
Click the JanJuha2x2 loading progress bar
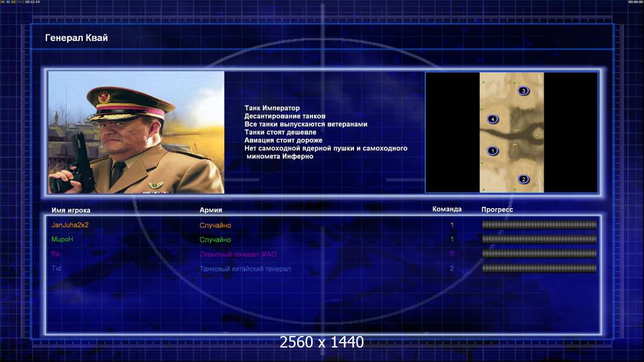tap(539, 224)
